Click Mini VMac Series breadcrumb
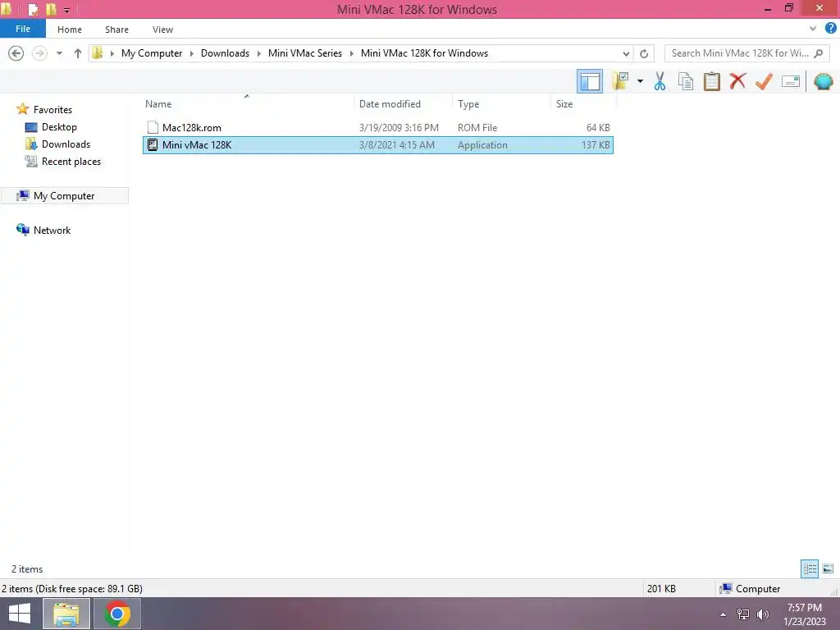Screen dimensions: 840x630 305,53
